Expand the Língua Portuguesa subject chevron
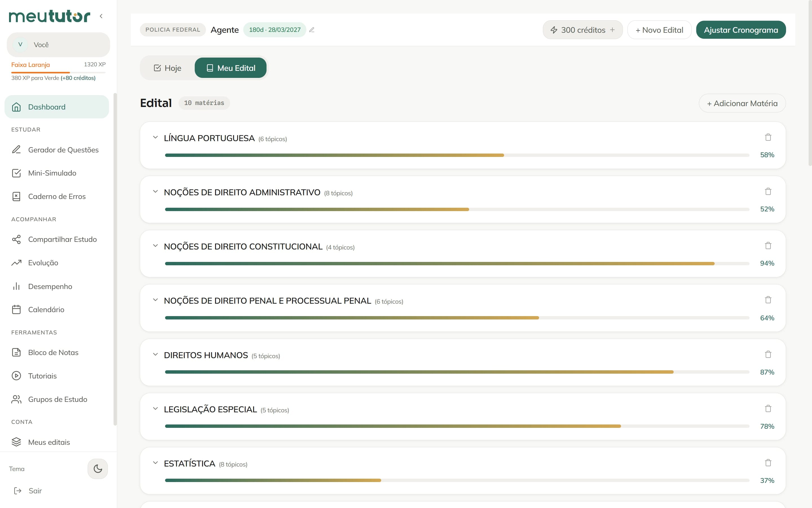The height and width of the screenshot is (508, 812). click(155, 137)
